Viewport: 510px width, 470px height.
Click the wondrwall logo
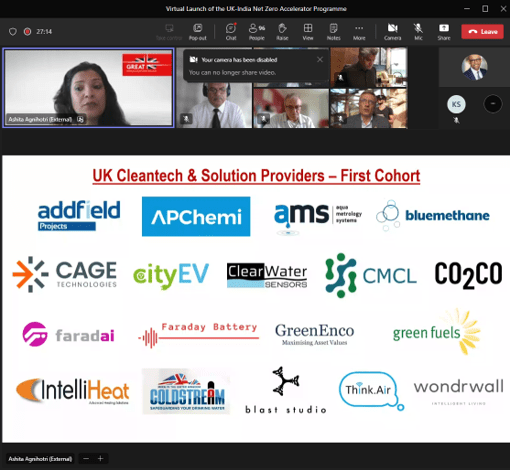tap(458, 391)
